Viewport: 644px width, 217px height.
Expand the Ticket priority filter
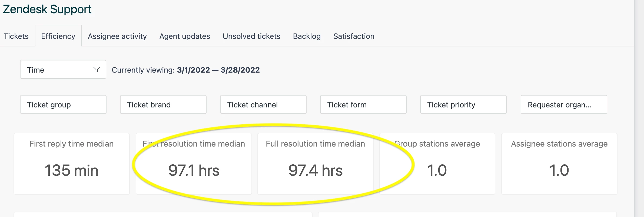click(x=463, y=104)
